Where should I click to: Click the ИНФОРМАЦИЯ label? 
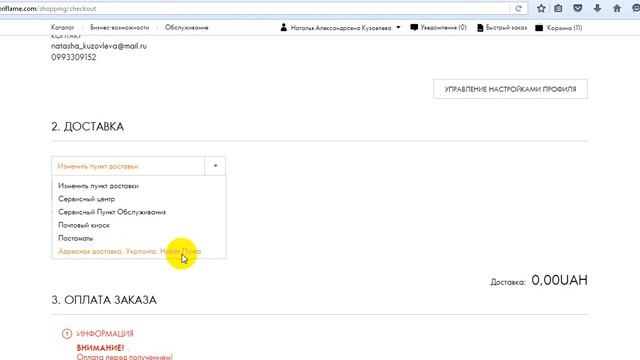(105, 333)
